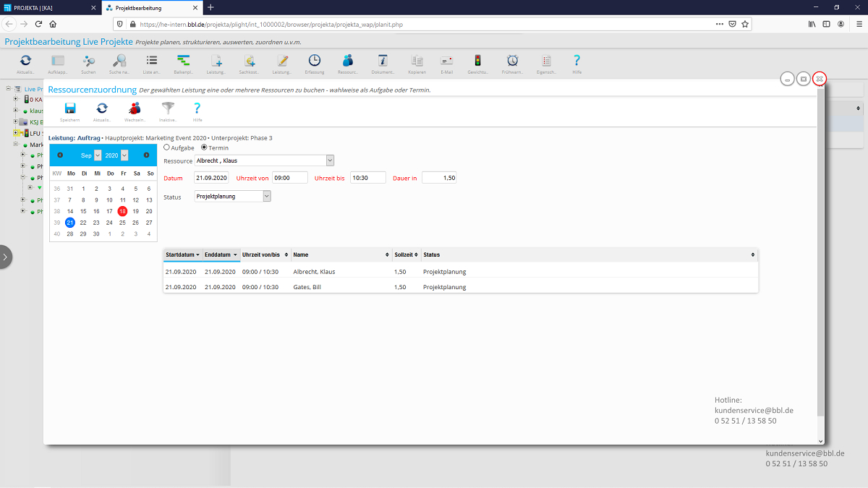Open the Dokumente info icon

pyautogui.click(x=383, y=61)
